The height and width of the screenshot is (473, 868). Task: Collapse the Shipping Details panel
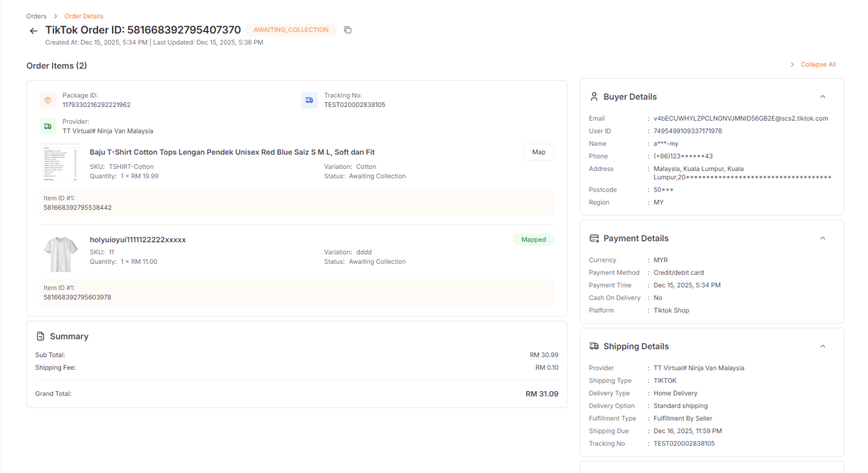823,346
